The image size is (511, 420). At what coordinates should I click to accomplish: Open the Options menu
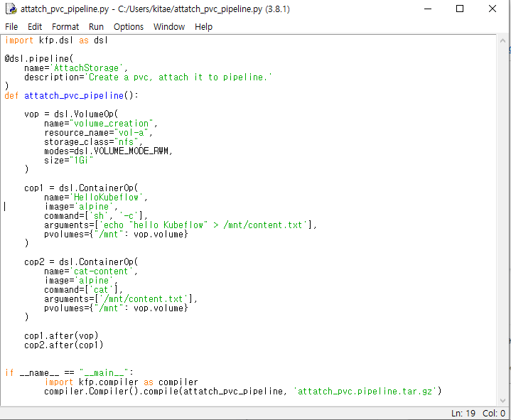[x=129, y=27]
